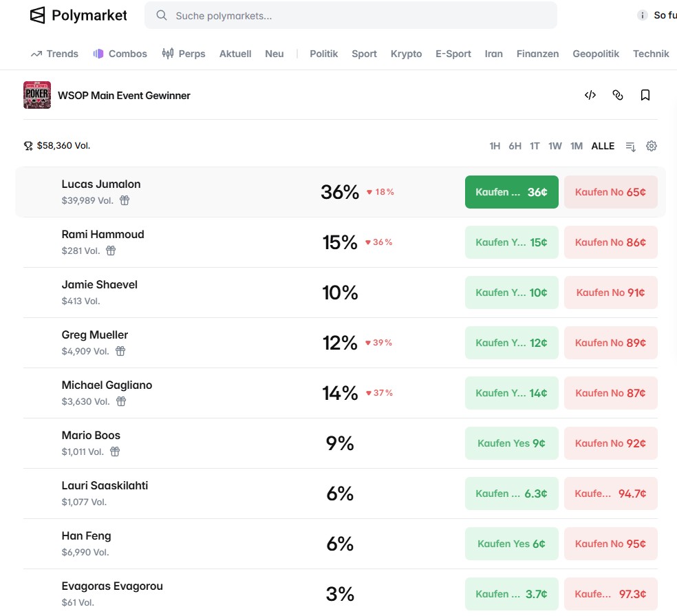This screenshot has width=677, height=616.
Task: Open the chart settings gear icon
Action: pos(652,146)
